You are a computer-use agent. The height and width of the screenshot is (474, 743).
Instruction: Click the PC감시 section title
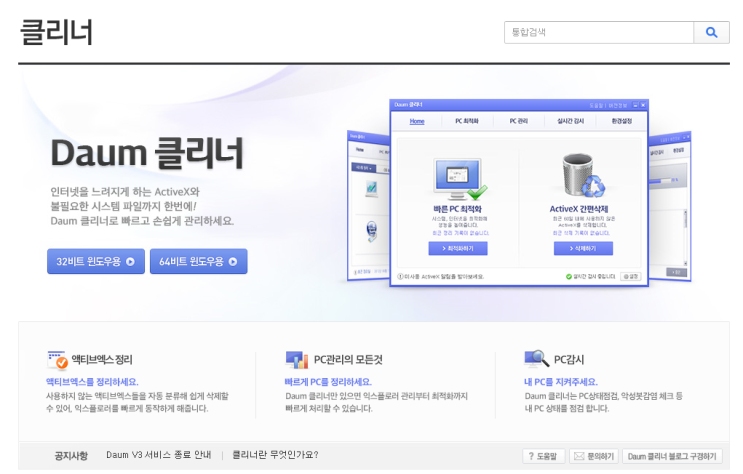point(569,360)
